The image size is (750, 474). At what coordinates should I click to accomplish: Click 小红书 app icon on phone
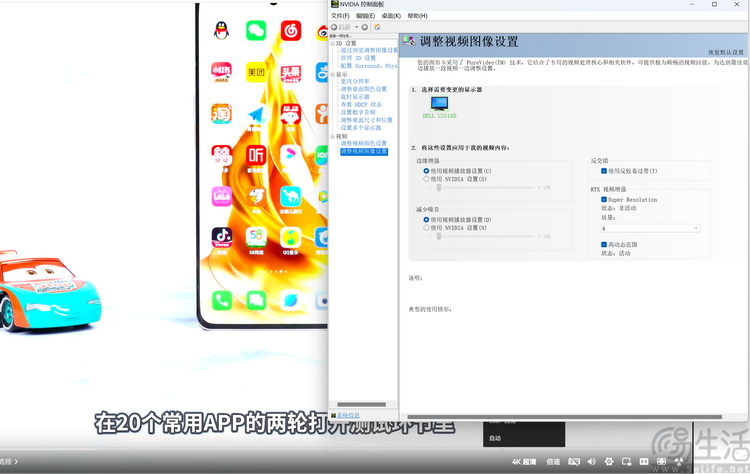(221, 71)
